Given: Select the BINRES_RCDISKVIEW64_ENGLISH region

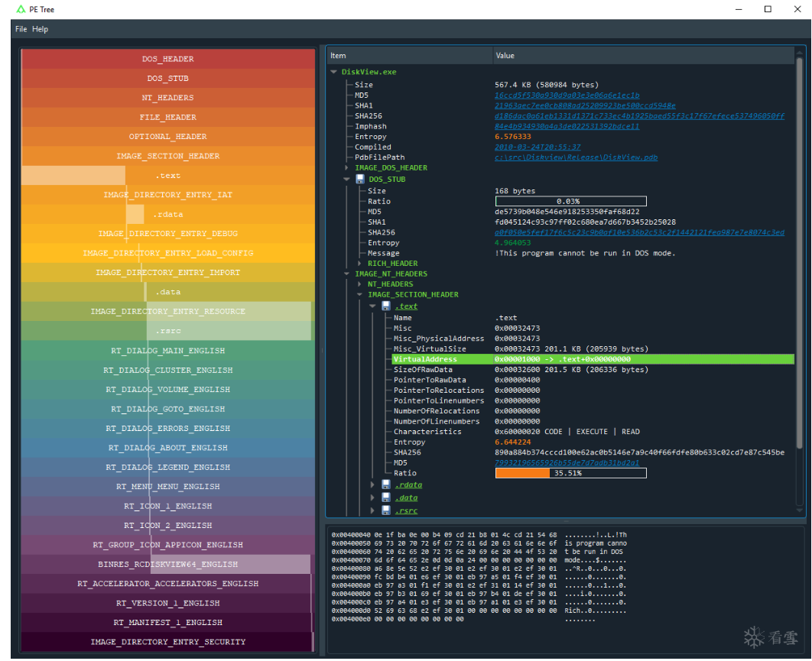Looking at the screenshot, I should pyautogui.click(x=167, y=564).
